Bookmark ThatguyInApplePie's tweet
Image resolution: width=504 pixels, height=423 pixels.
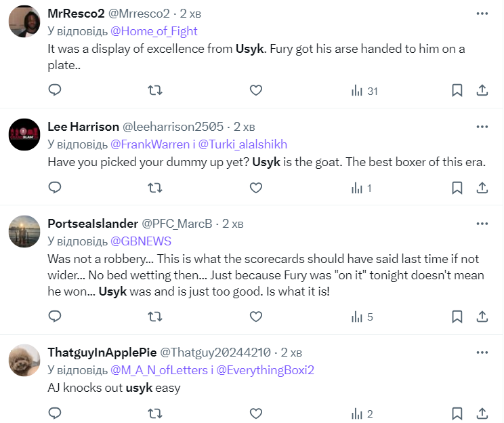457,414
